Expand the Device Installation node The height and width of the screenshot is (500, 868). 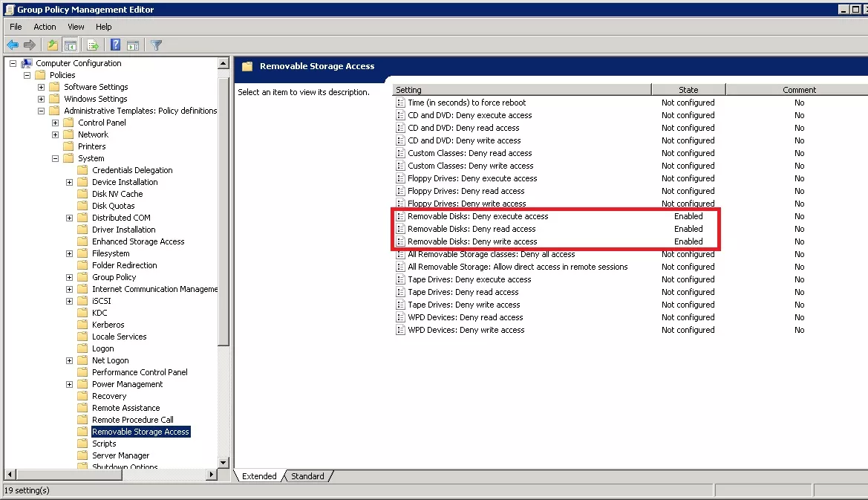[x=69, y=183]
